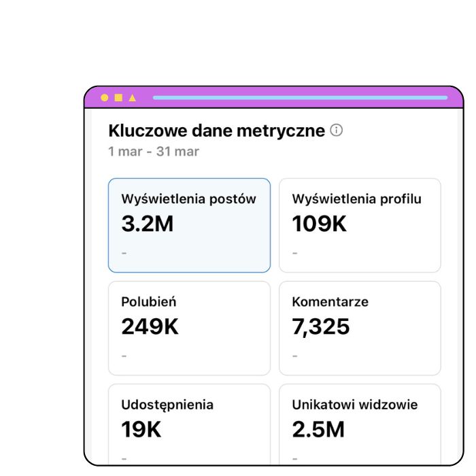Choose the Unikatowi widzowie metric card

coord(360,424)
